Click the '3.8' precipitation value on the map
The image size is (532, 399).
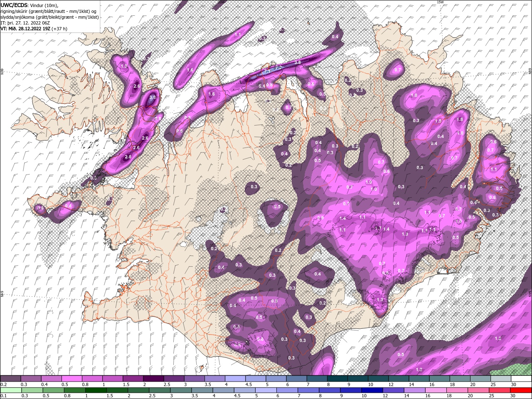(298, 62)
